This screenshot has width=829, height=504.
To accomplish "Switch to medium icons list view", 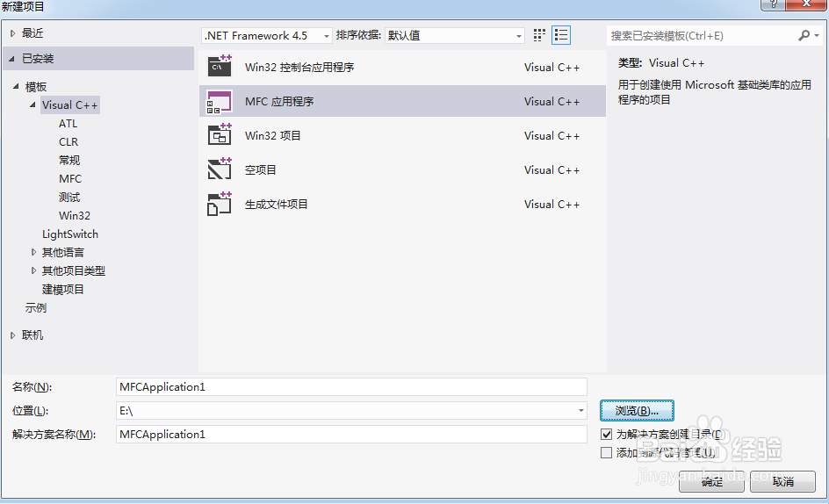I will coord(561,35).
